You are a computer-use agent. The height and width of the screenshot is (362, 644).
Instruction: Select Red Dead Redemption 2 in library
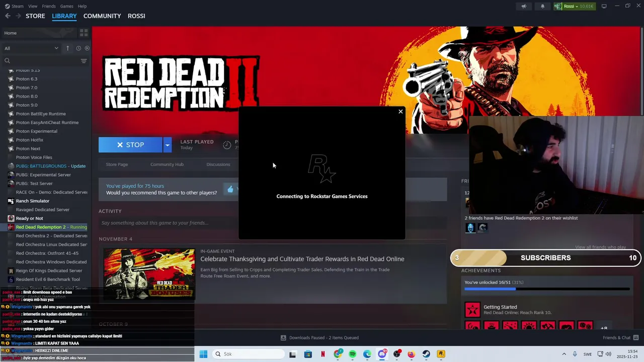pyautogui.click(x=47, y=227)
